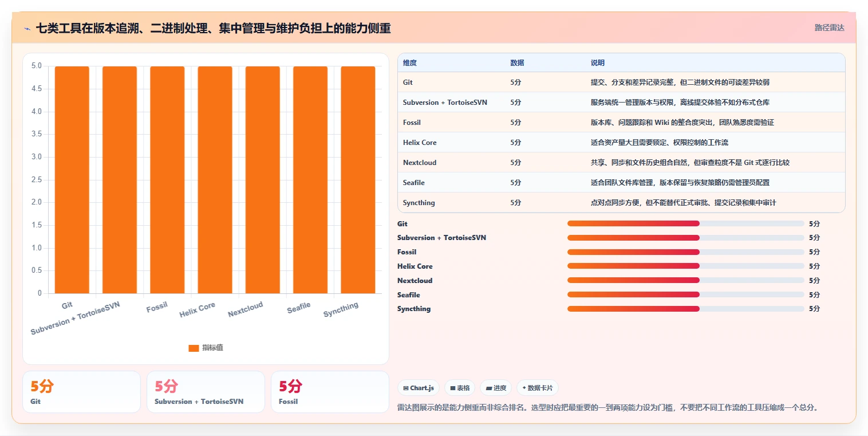Click the Helix Core chart bar
This screenshot has width=868, height=436.
[215, 180]
